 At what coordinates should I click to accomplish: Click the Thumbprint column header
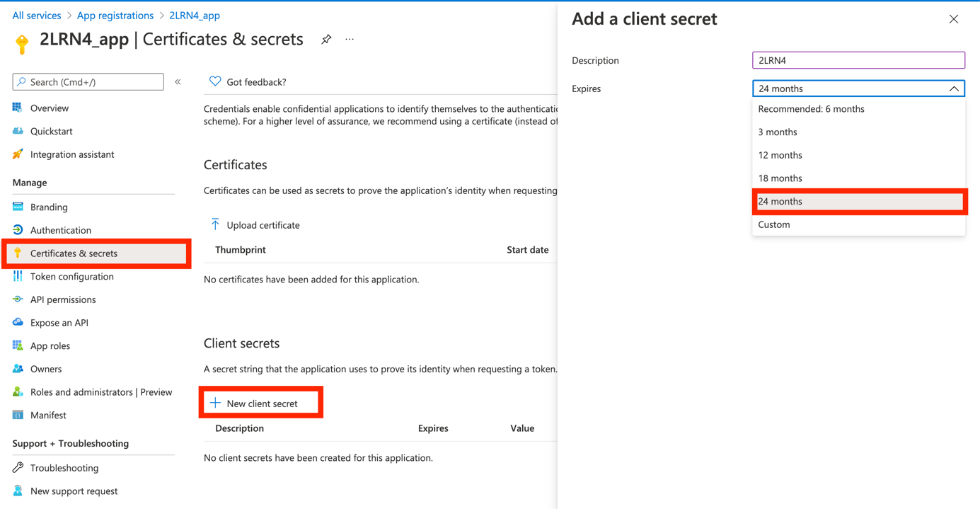[x=241, y=249]
